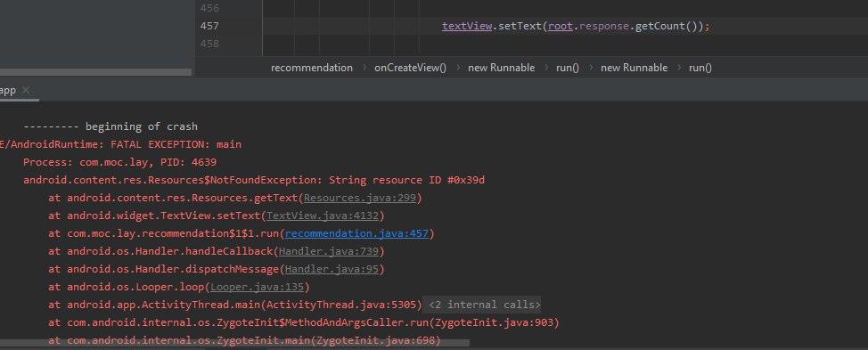
Task: Click '--------- beginning of crash' log line
Action: coord(111,126)
